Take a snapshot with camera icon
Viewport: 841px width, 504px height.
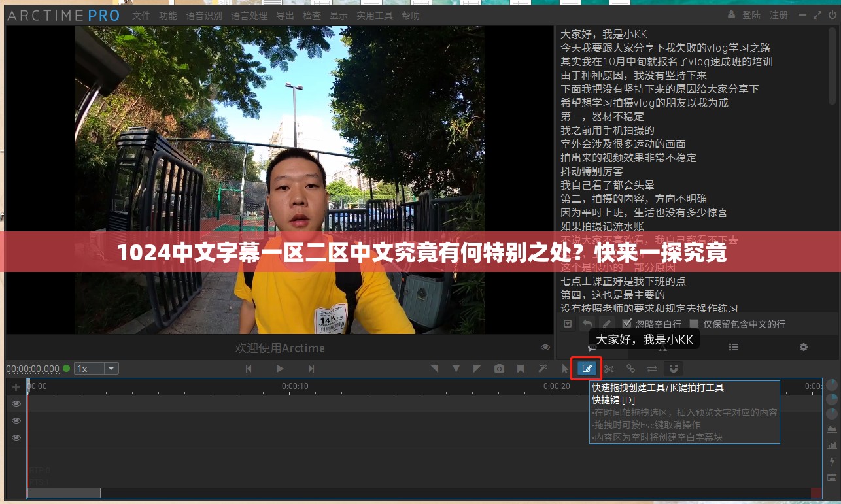(499, 369)
